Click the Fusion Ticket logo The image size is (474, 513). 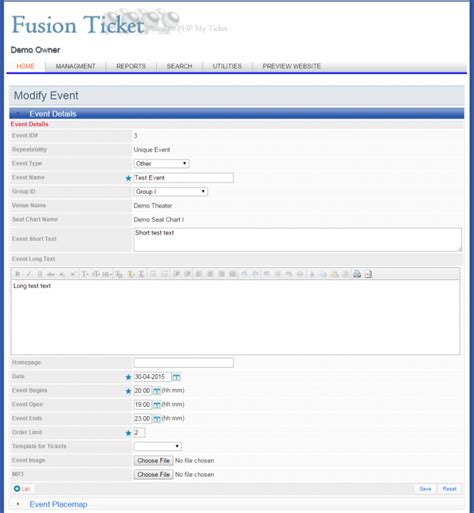click(78, 25)
